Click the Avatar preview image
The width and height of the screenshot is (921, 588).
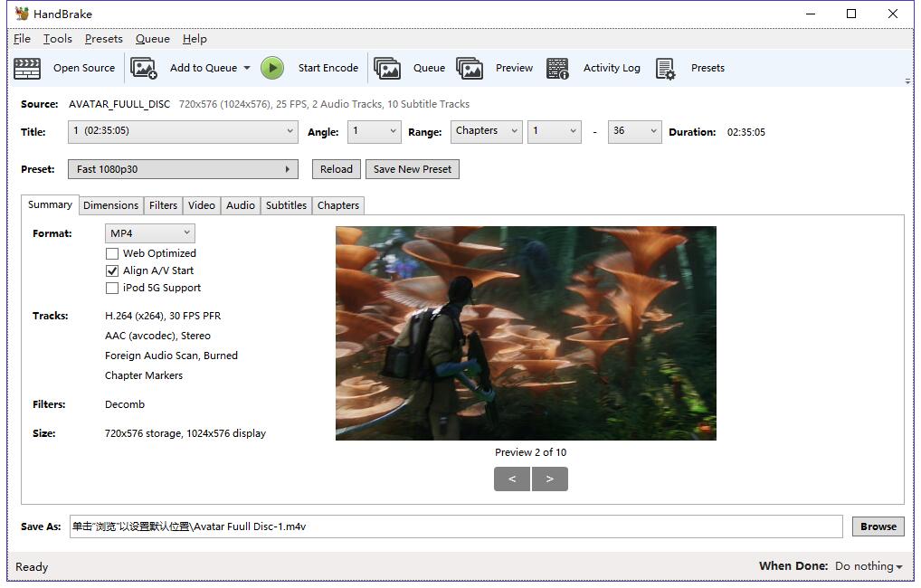click(526, 333)
